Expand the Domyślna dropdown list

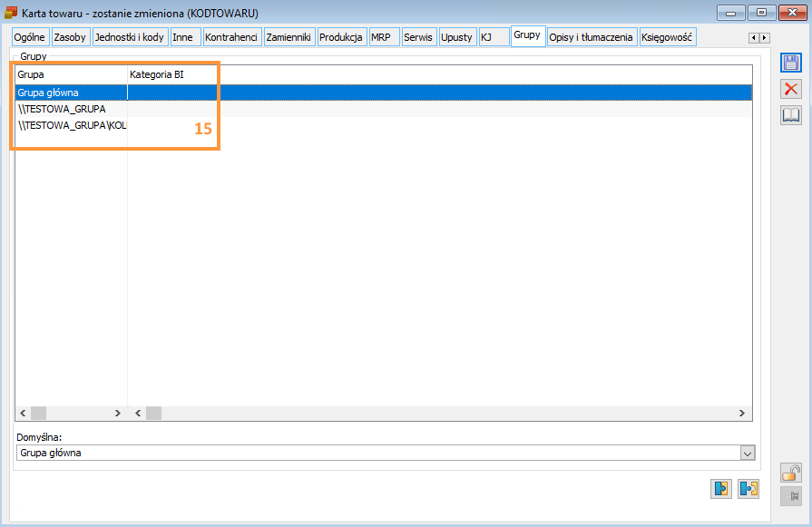click(747, 453)
